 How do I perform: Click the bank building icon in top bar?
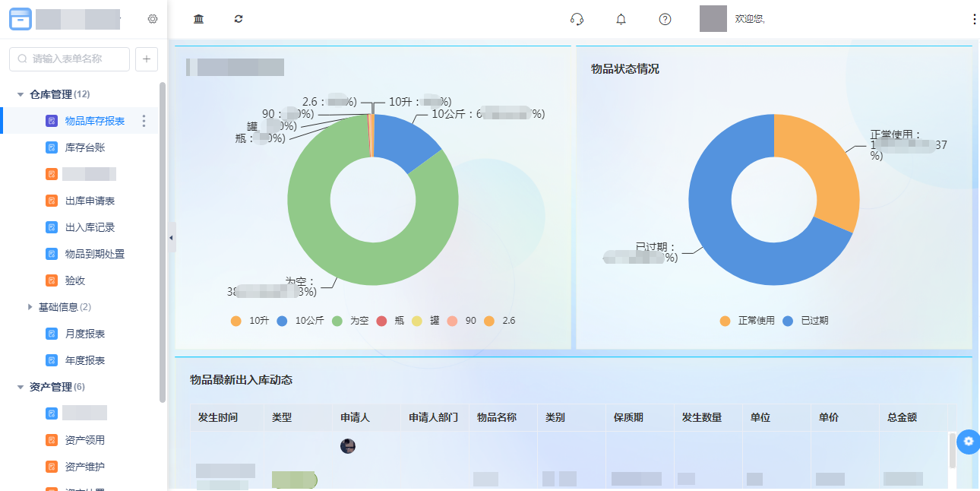(x=199, y=19)
